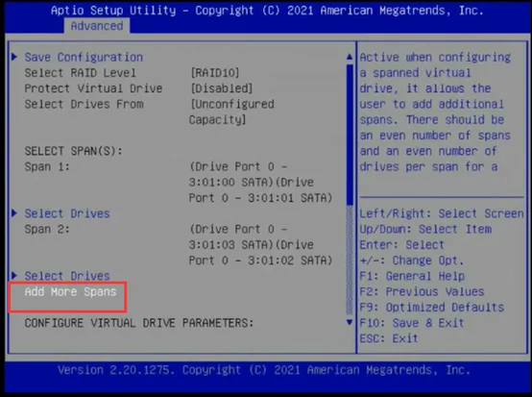
Task: Click F10: Save & Exit hint
Action: 412,323
